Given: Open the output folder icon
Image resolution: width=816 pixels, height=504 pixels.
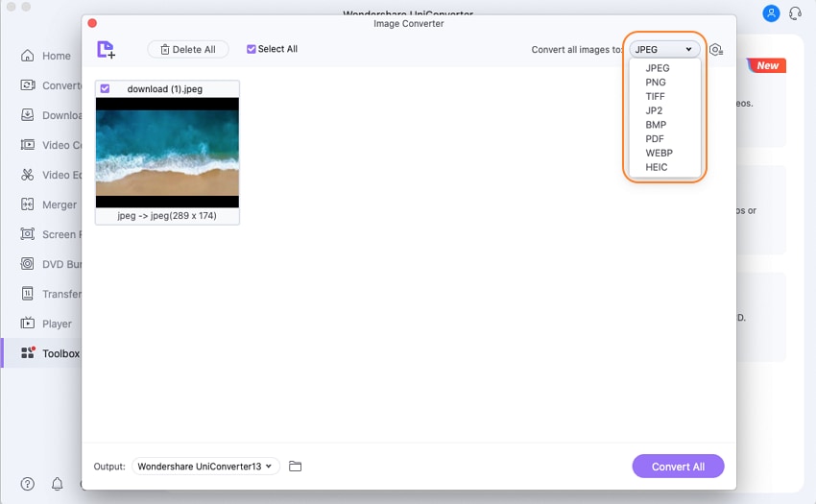Looking at the screenshot, I should 295,466.
